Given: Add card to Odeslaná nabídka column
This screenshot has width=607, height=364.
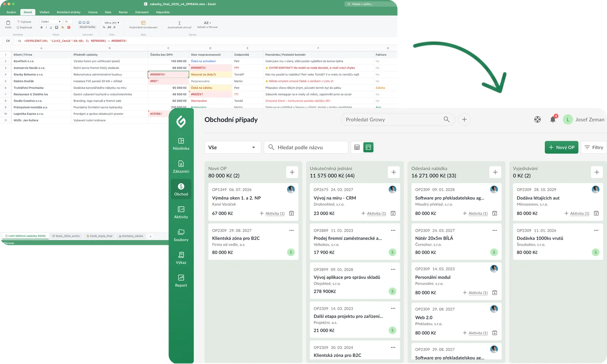Looking at the screenshot, I should (x=495, y=172).
